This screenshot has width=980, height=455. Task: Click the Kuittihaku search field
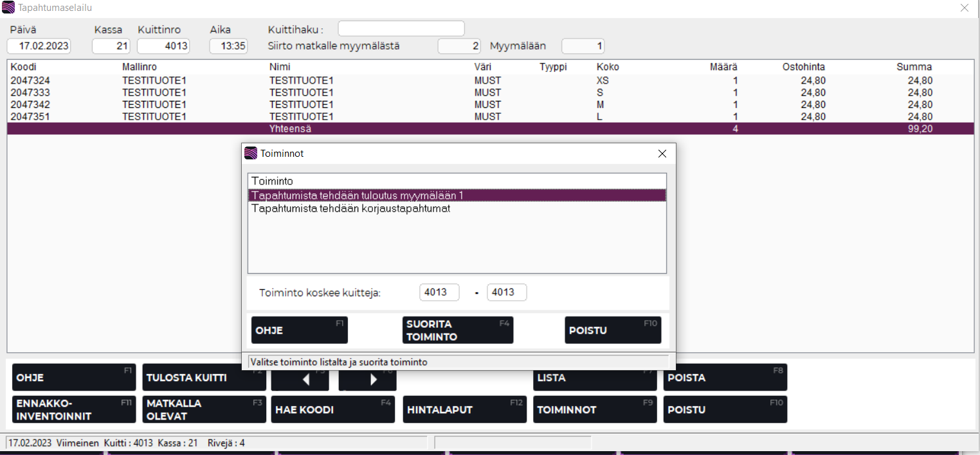401,29
